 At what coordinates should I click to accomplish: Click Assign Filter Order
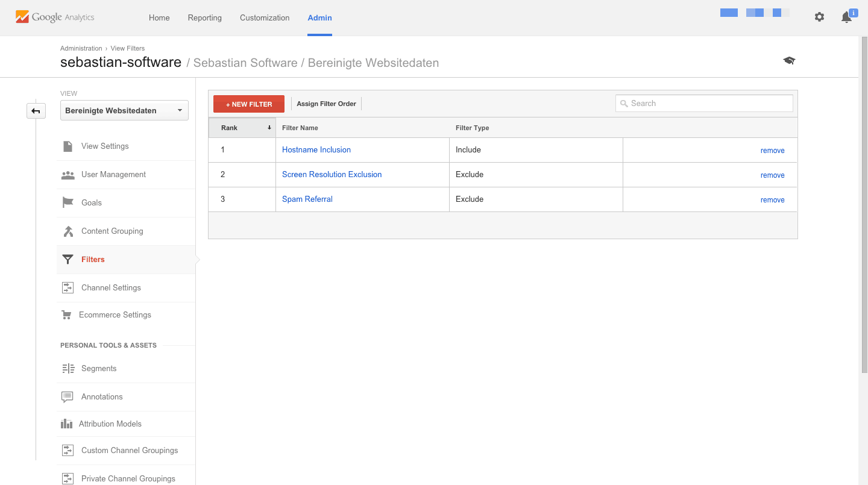[326, 104]
